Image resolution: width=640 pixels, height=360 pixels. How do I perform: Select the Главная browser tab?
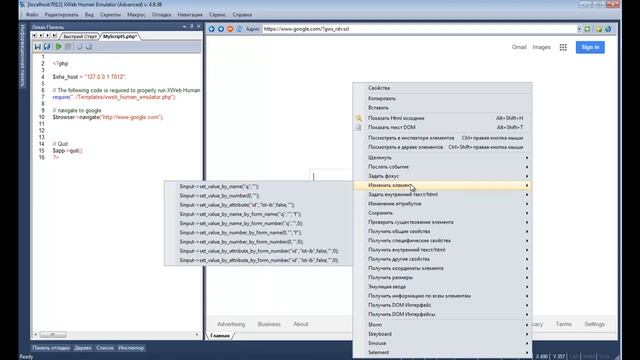[220, 336]
